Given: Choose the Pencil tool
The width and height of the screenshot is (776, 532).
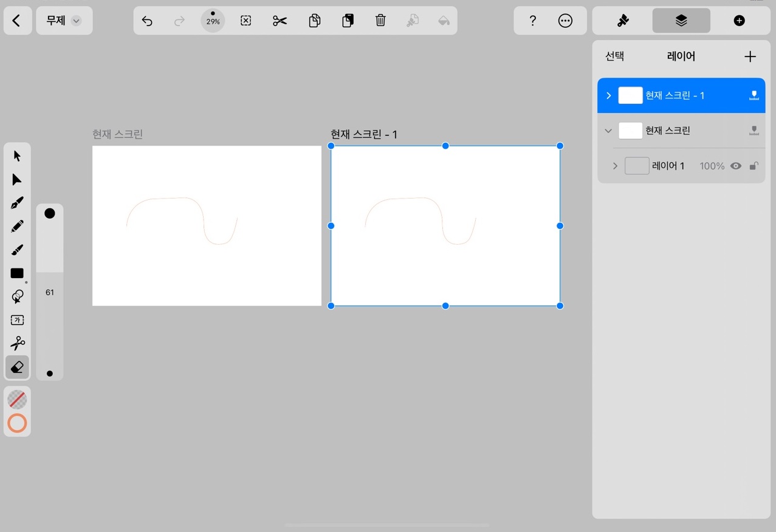Looking at the screenshot, I should [17, 227].
